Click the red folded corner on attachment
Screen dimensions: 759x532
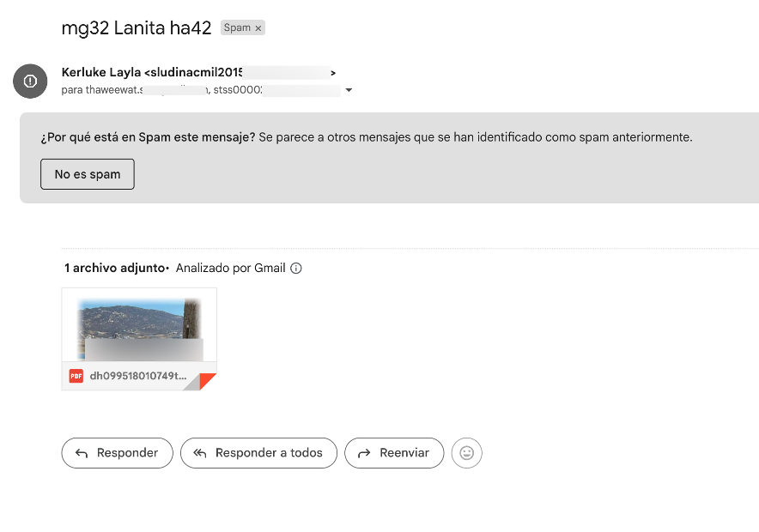pyautogui.click(x=207, y=382)
